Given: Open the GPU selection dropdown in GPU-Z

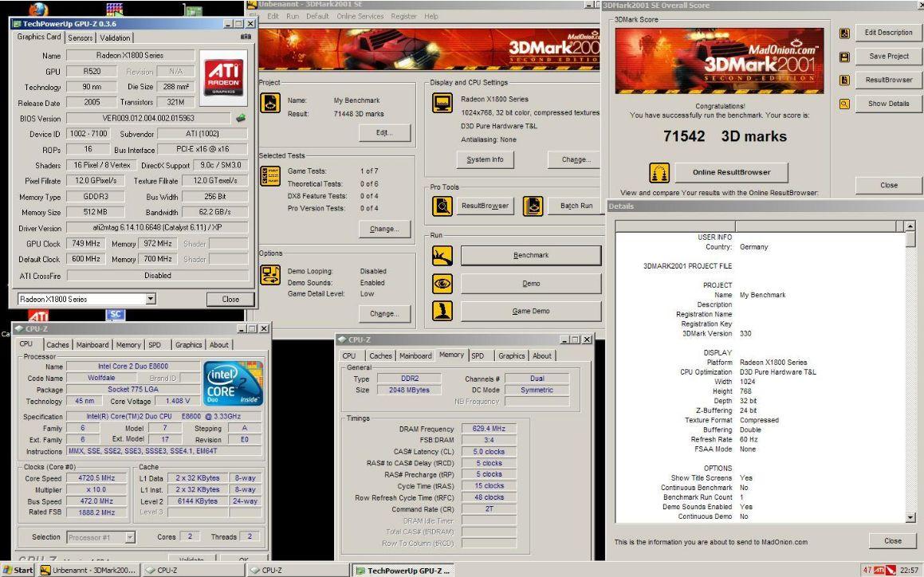Looking at the screenshot, I should click(151, 299).
